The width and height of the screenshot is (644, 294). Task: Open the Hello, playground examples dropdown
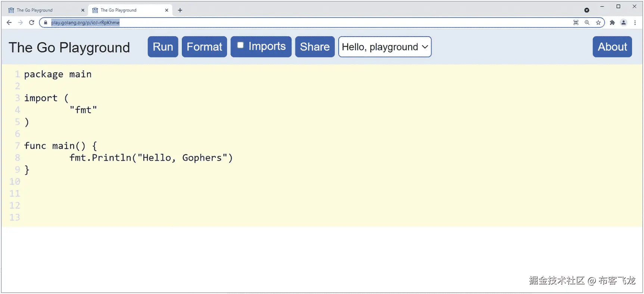(385, 47)
